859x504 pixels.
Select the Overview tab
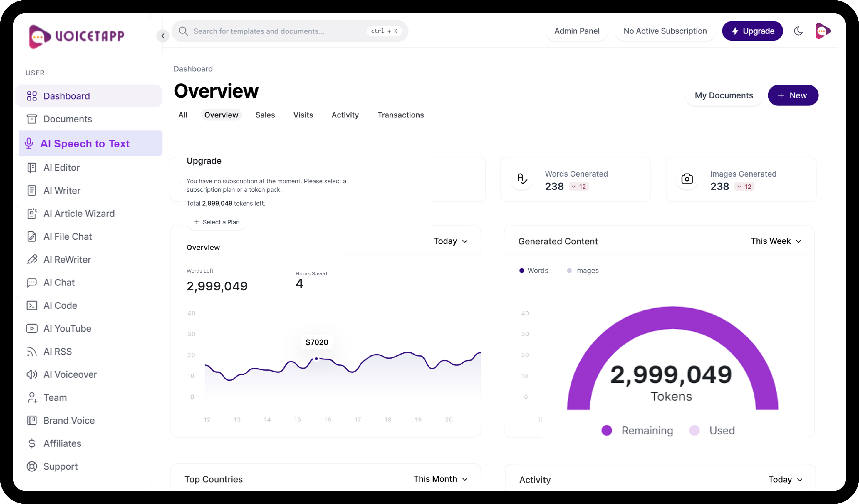pos(221,115)
